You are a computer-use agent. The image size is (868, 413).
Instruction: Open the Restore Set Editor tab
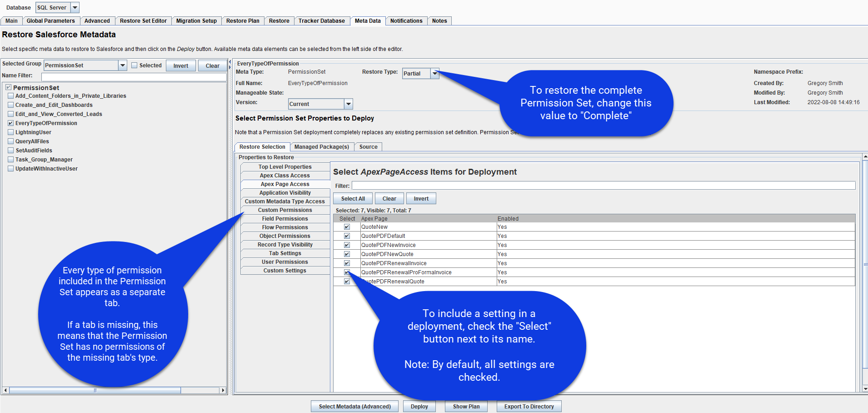tap(143, 21)
